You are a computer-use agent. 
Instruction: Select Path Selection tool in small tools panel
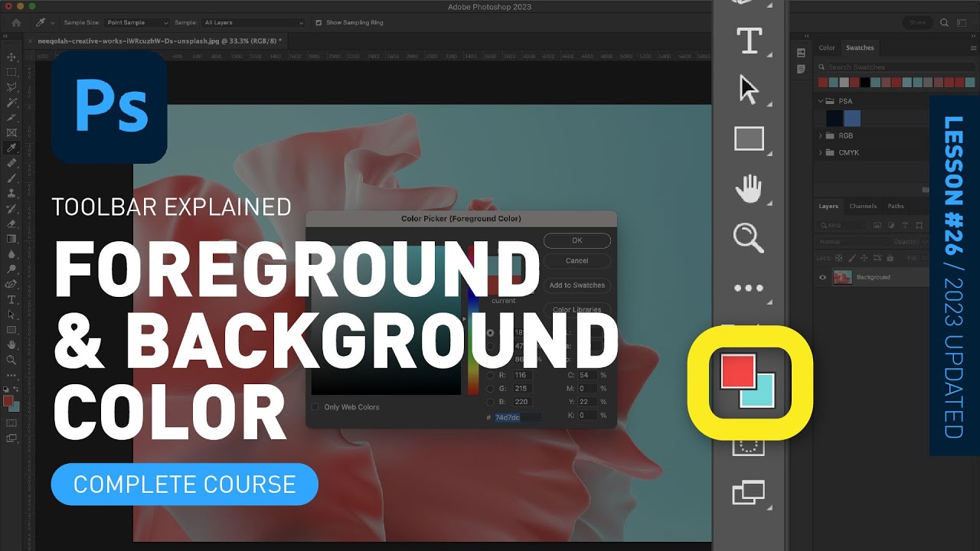(11, 315)
